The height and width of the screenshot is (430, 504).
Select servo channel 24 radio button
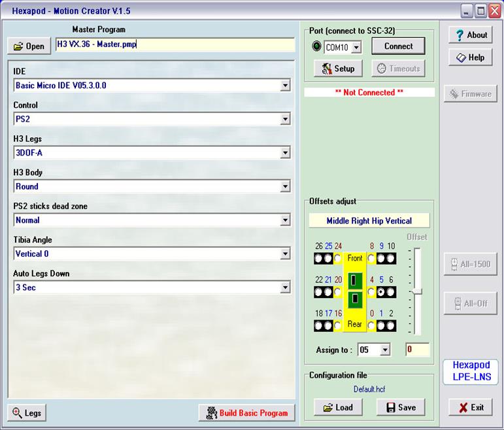(337, 258)
